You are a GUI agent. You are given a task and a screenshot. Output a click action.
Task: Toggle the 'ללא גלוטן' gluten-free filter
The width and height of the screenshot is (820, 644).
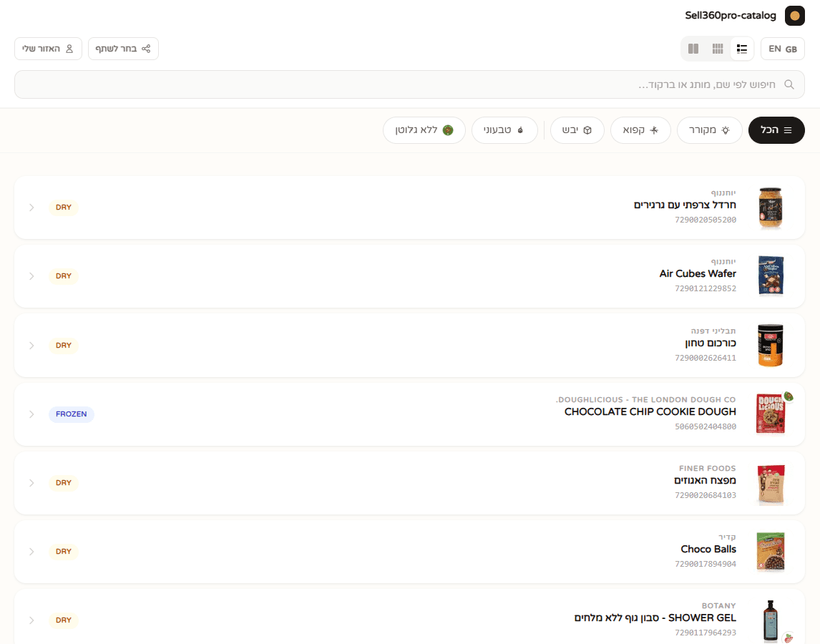pos(424,130)
